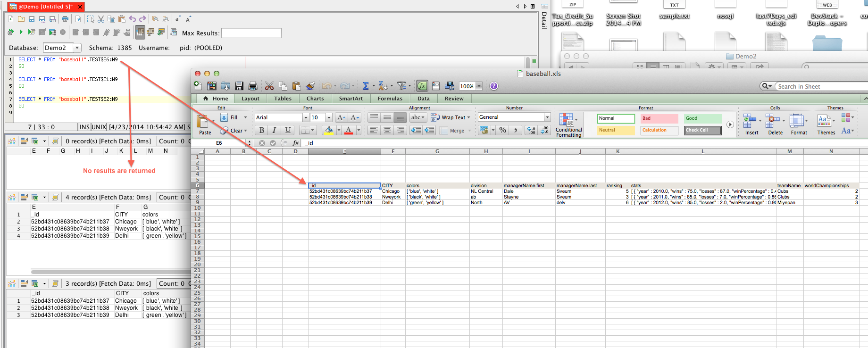This screenshot has width=868, height=348.
Task: Toggle align text right in Excel
Action: click(x=401, y=130)
